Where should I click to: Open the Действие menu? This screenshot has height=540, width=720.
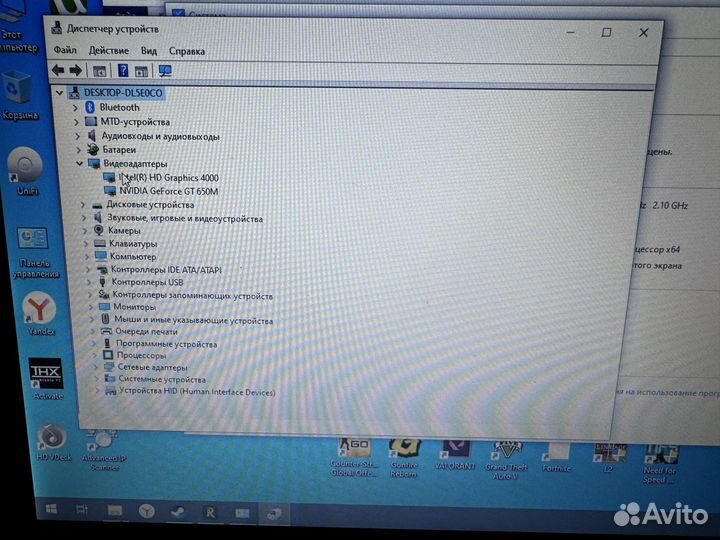coord(108,51)
